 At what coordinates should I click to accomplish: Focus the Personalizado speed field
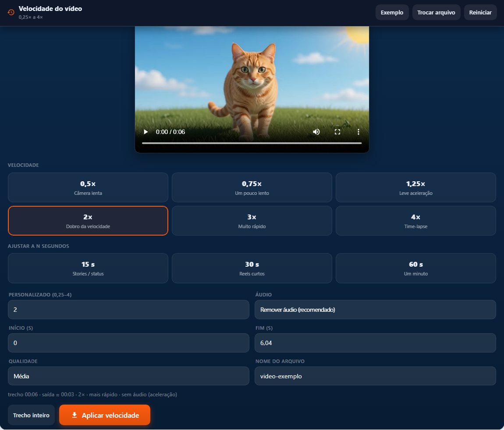[x=128, y=310]
